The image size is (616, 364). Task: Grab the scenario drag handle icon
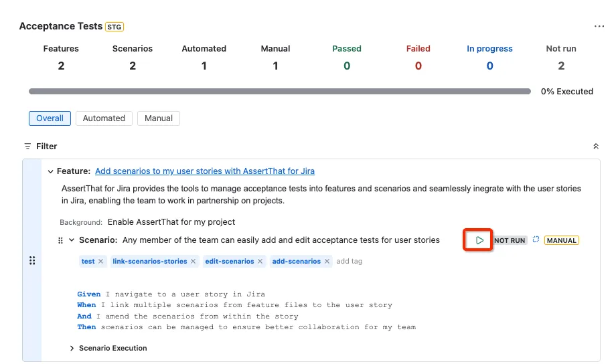pos(60,240)
